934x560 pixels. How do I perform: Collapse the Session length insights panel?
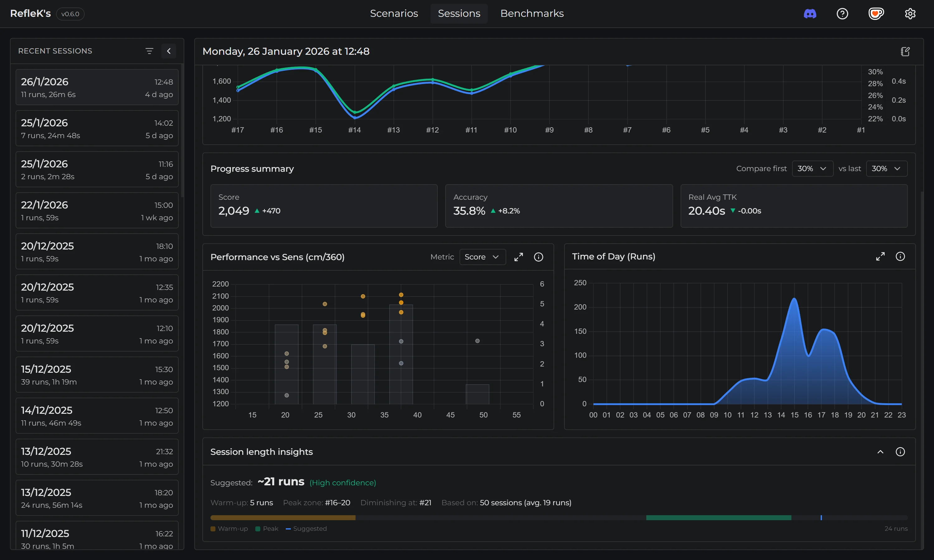tap(881, 452)
